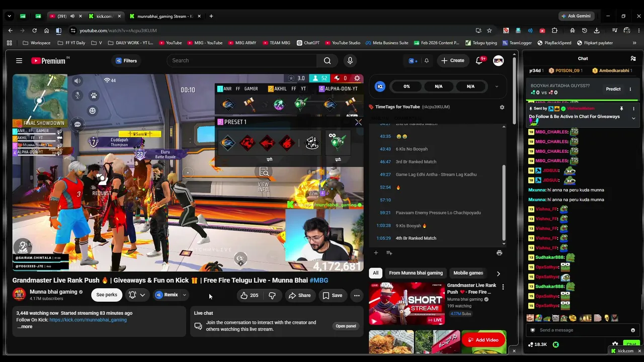Open browser downloads icon
Screen dimensions: 644x362
pyautogui.click(x=597, y=31)
